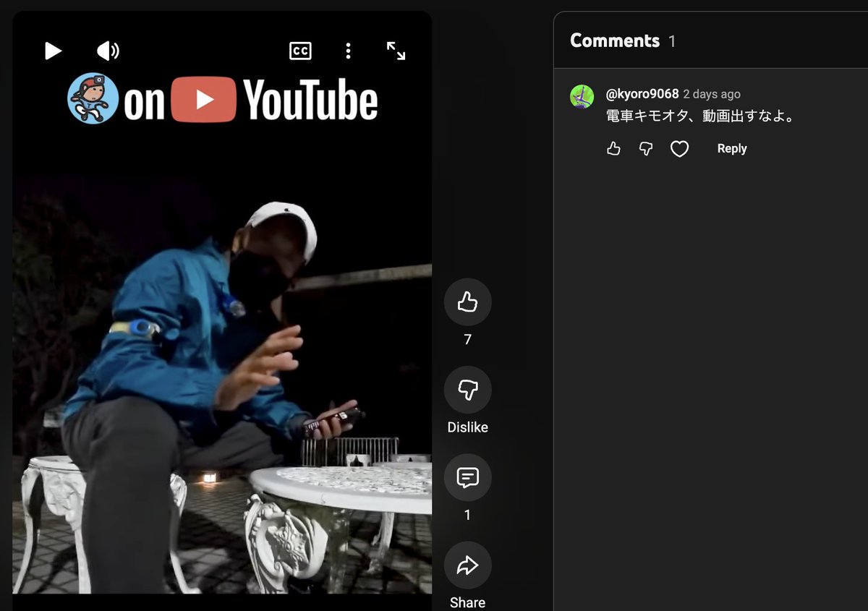Click the channel avatar in video overlay
868x611 pixels.
[x=93, y=98]
